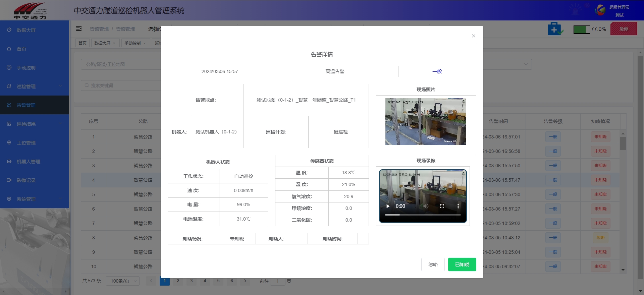Open the 公路/隧道/工位地图 dropdown
The height and width of the screenshot is (295, 644).
point(121,64)
